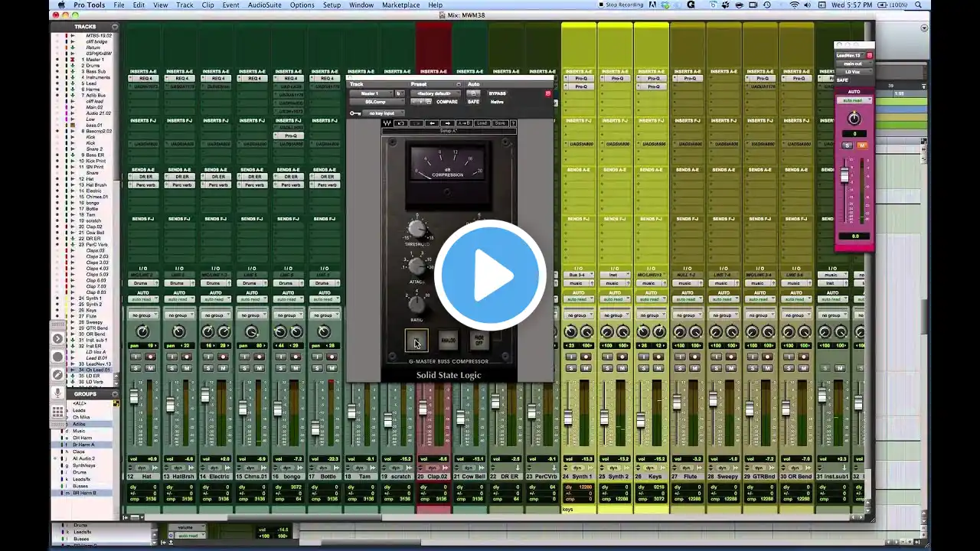This screenshot has width=980, height=551.
Task: Toggle the ANALOG button on the SSL compressor
Action: pyautogui.click(x=448, y=341)
